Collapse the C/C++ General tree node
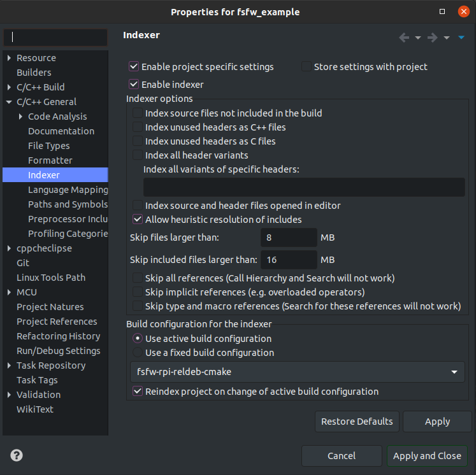Viewport: 476px width, 475px height. tap(9, 102)
